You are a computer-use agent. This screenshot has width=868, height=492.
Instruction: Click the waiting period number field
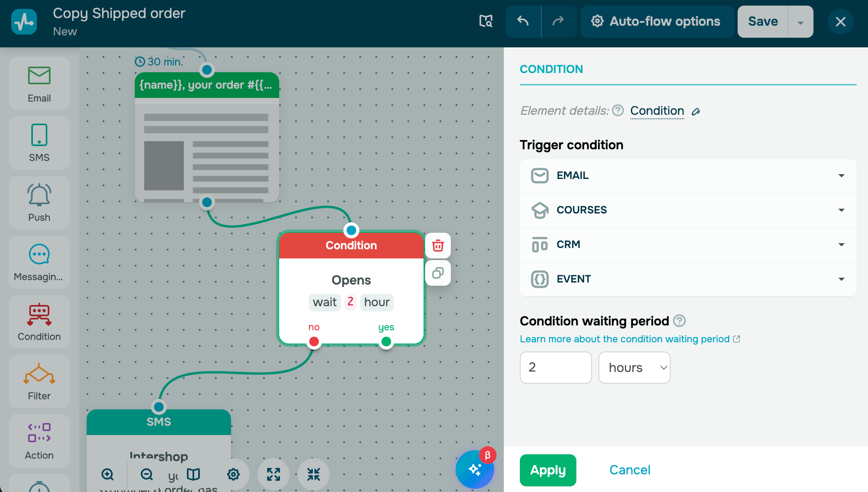click(556, 368)
